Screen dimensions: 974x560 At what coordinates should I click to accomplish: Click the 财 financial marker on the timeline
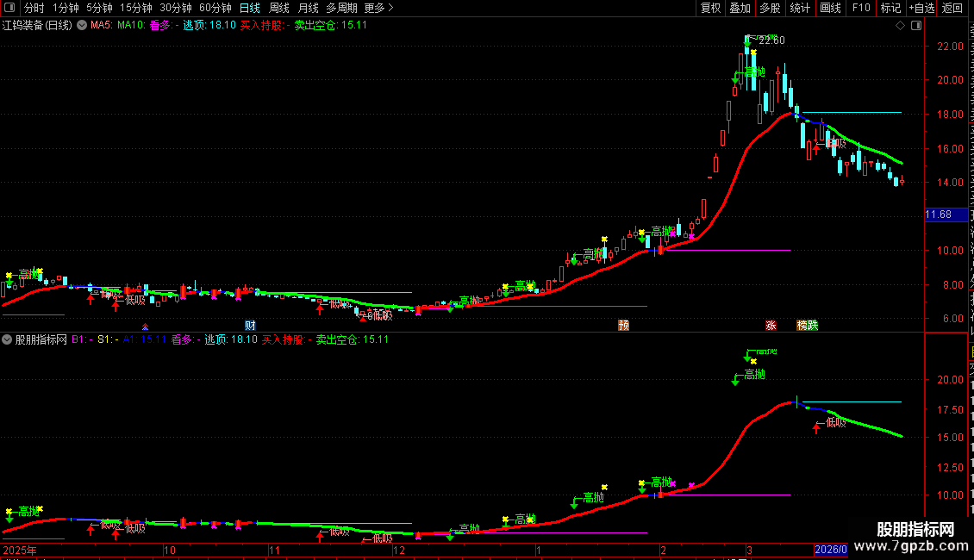pyautogui.click(x=250, y=326)
